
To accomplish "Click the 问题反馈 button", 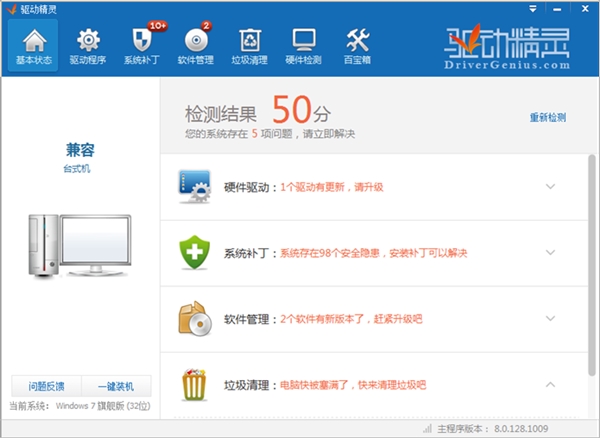I will pos(46,386).
